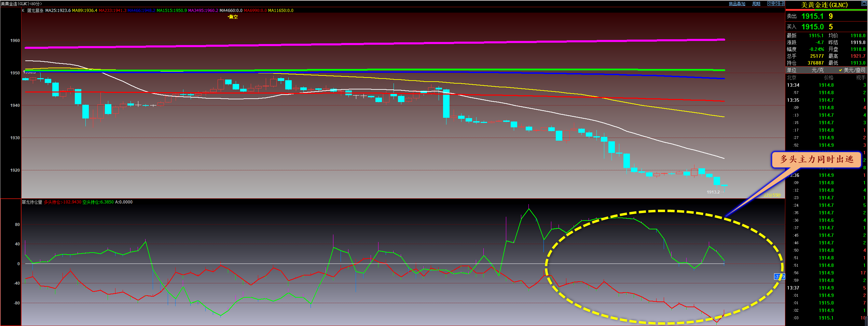The width and height of the screenshot is (868, 326).
Task: Click the 昨结 value 1919.8
Action: [x=858, y=42]
